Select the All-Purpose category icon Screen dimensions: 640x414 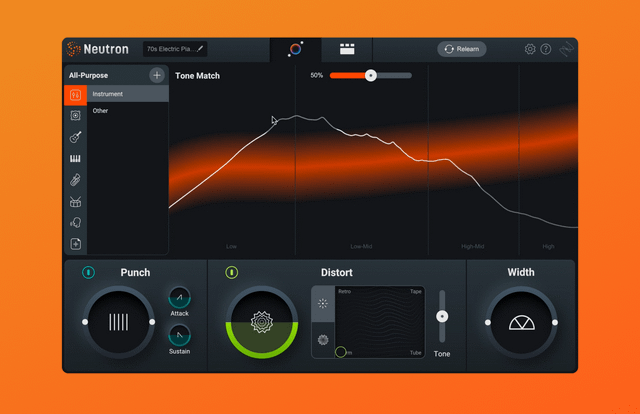coord(76,95)
